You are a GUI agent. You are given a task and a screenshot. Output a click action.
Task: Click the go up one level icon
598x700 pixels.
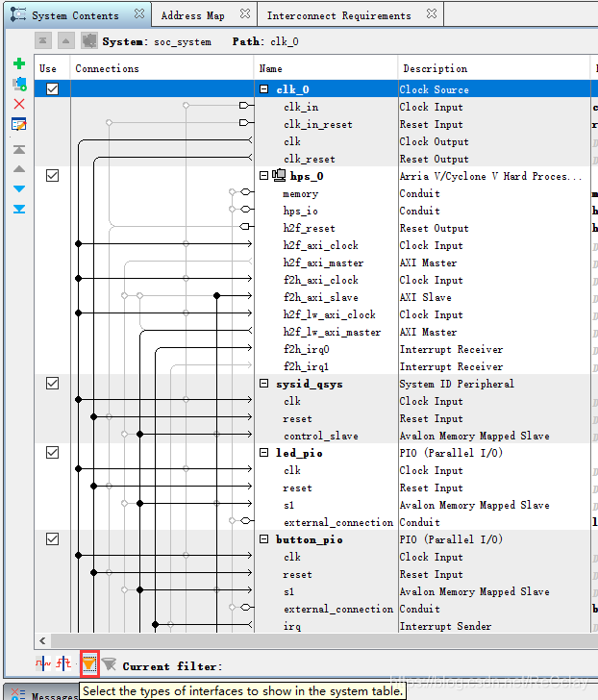pyautogui.click(x=65, y=41)
